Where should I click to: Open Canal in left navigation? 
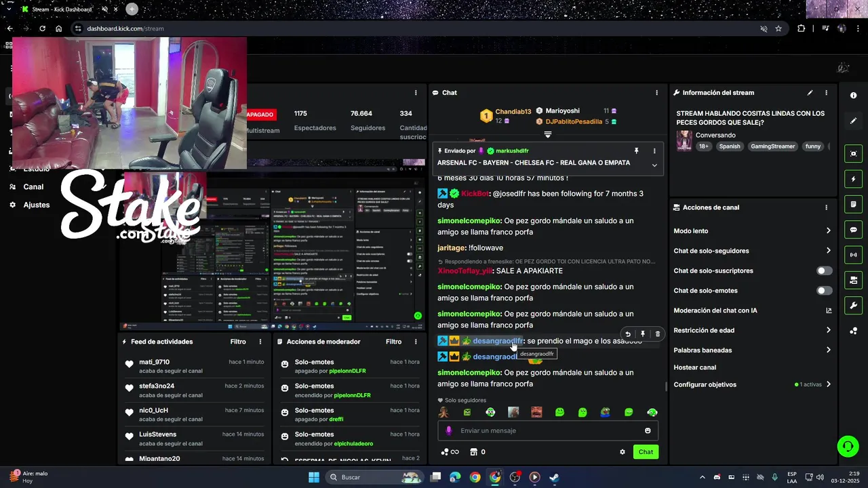click(33, 187)
